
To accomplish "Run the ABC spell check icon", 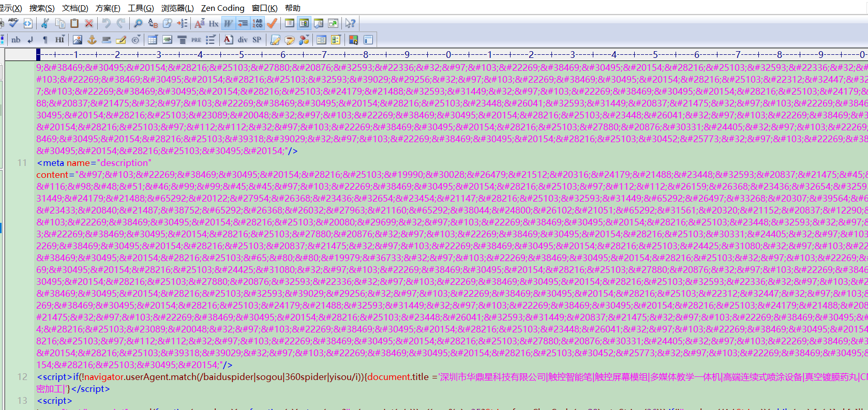I will point(13,23).
